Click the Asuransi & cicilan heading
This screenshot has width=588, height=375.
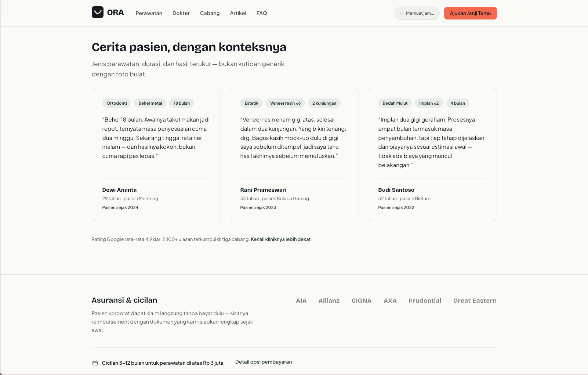pyautogui.click(x=124, y=300)
